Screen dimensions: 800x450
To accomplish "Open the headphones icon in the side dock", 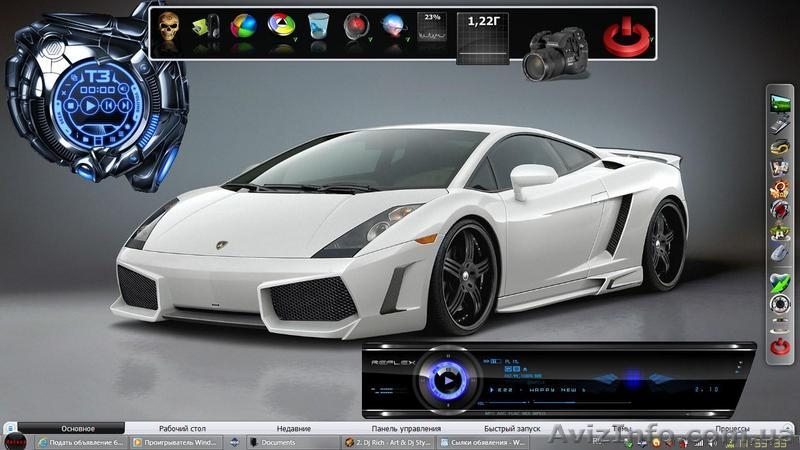I will click(780, 149).
